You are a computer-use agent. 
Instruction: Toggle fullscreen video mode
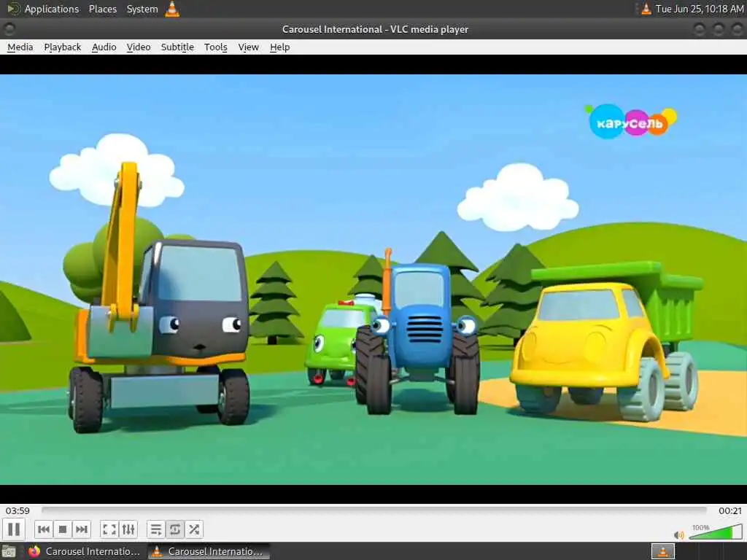pyautogui.click(x=109, y=529)
